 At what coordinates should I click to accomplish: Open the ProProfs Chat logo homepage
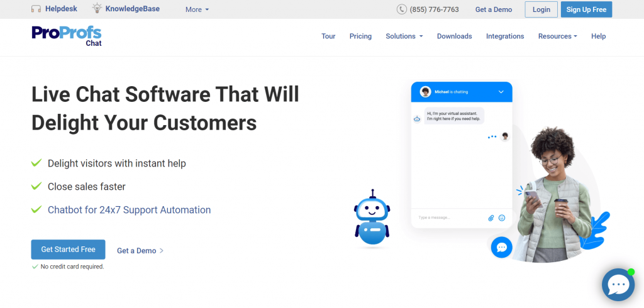coord(67,36)
